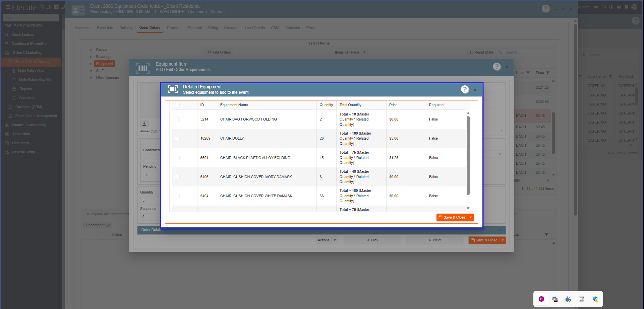Expand the Beverage tree node
This screenshot has width=644, height=309.
pyautogui.click(x=91, y=57)
